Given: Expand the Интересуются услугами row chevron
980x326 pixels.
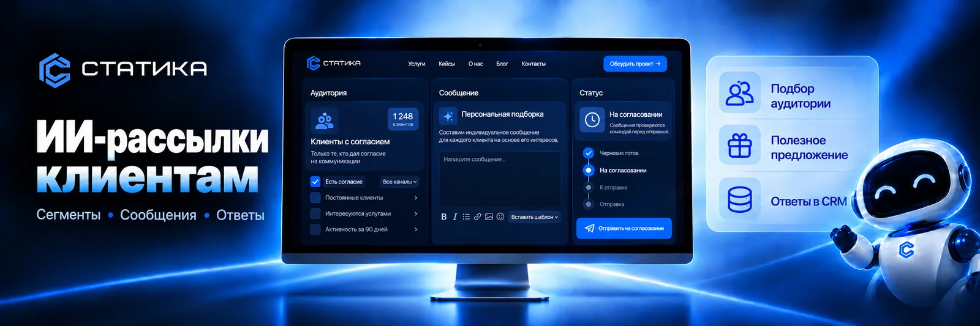Looking at the screenshot, I should coord(416,213).
